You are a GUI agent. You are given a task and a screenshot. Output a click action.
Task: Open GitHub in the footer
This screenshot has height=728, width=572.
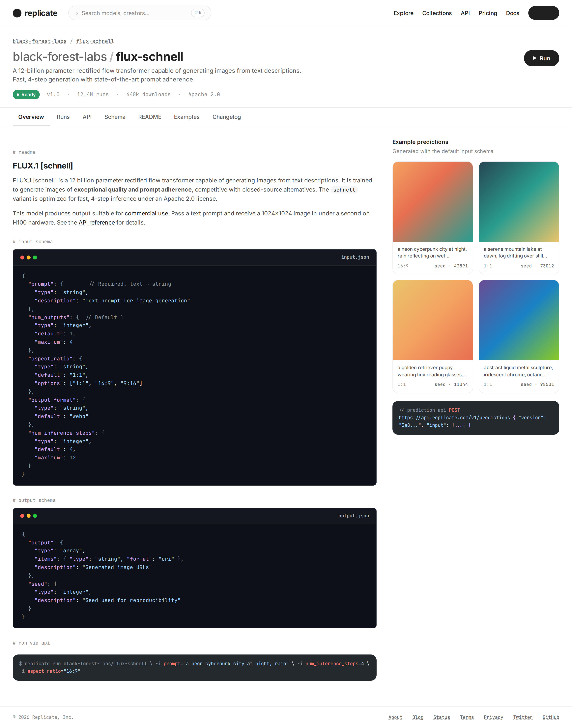[x=551, y=717]
